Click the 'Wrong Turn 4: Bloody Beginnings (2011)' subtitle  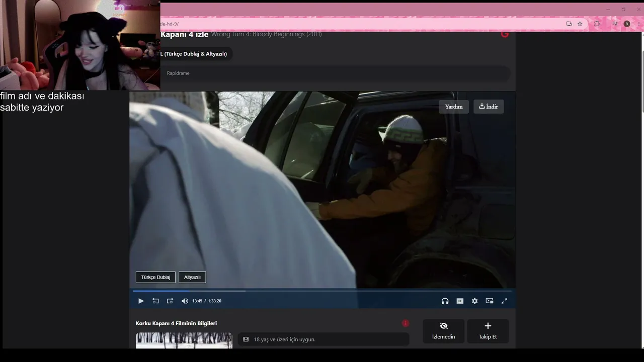click(x=266, y=34)
